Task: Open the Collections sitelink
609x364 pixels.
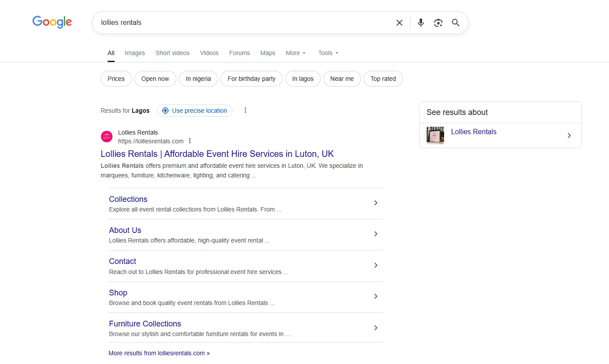Action: point(128,199)
